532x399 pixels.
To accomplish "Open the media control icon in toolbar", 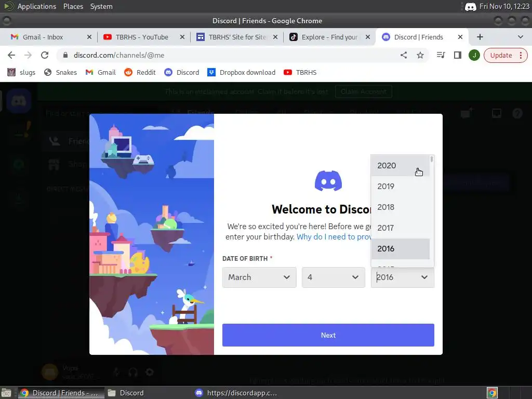I will coord(441,55).
